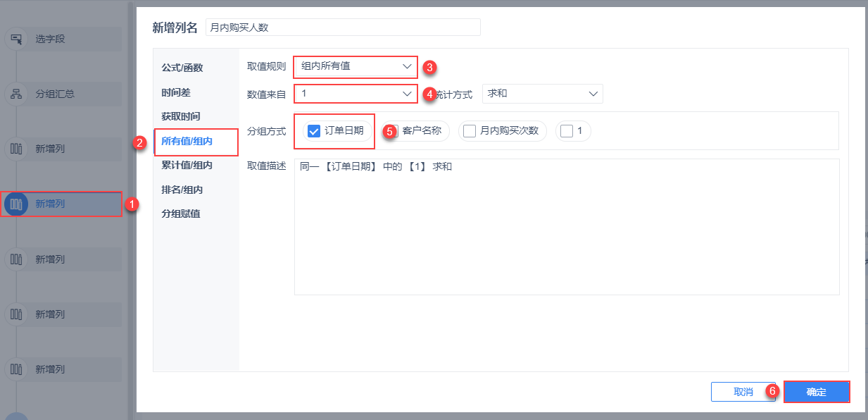Image resolution: width=868 pixels, height=420 pixels.
Task: Check the grouping checkbox labeled 1
Action: tap(567, 131)
